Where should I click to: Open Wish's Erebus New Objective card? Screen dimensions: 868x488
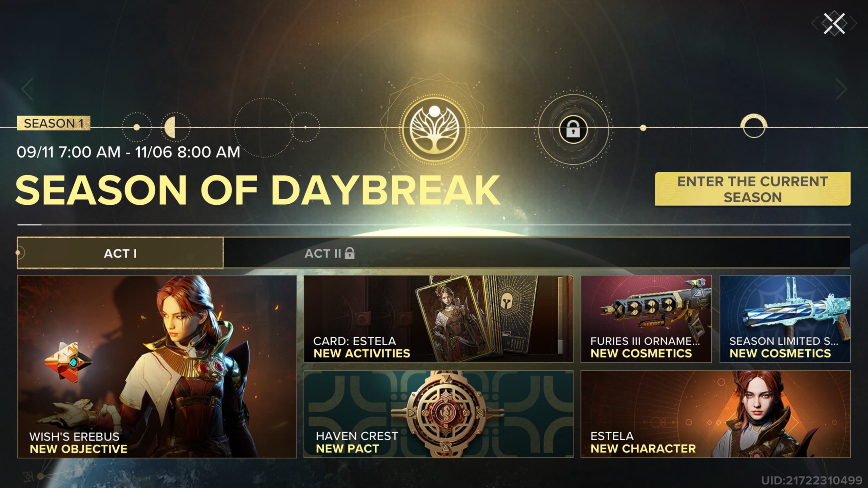click(157, 367)
